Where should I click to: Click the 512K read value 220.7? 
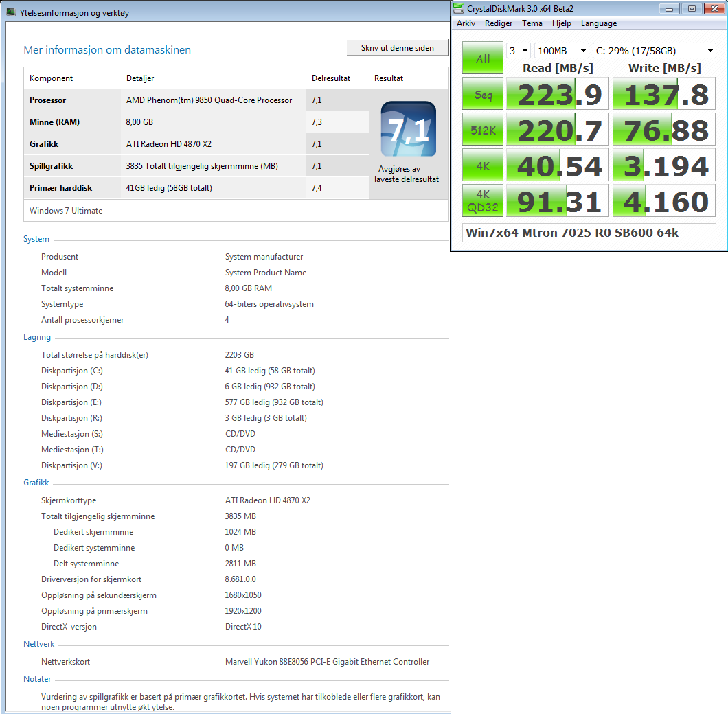[558, 130]
